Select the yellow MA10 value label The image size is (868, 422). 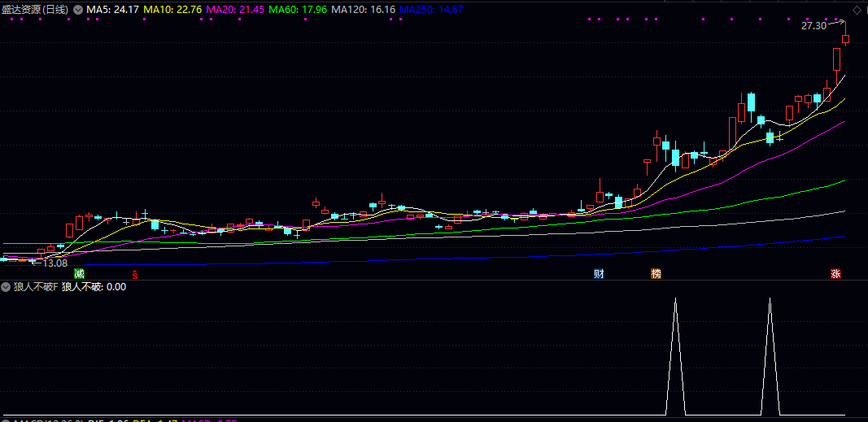click(x=172, y=10)
